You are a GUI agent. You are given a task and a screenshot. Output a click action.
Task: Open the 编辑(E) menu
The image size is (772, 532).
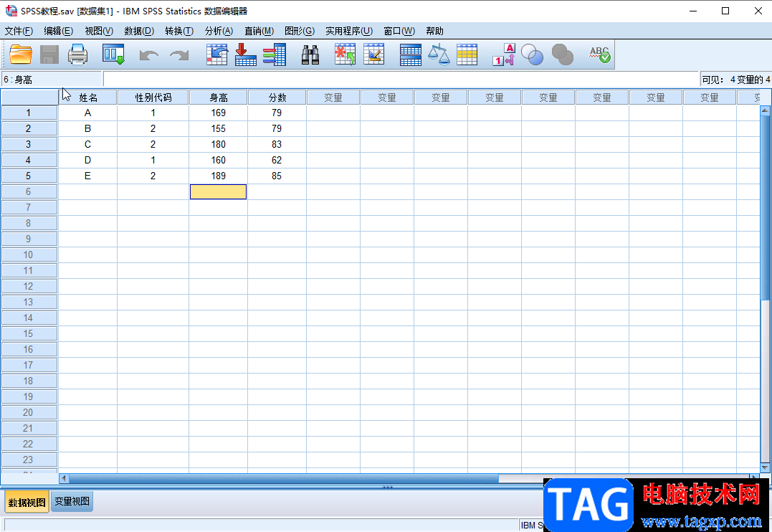point(59,31)
